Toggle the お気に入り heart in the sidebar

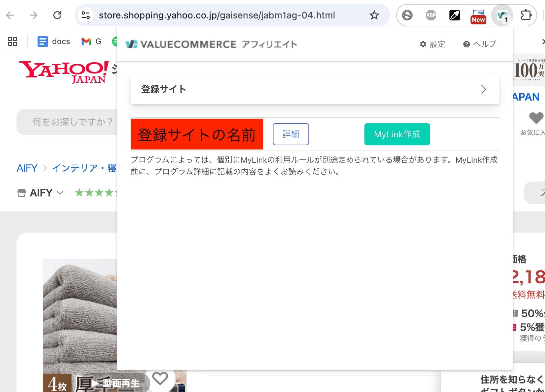(536, 118)
